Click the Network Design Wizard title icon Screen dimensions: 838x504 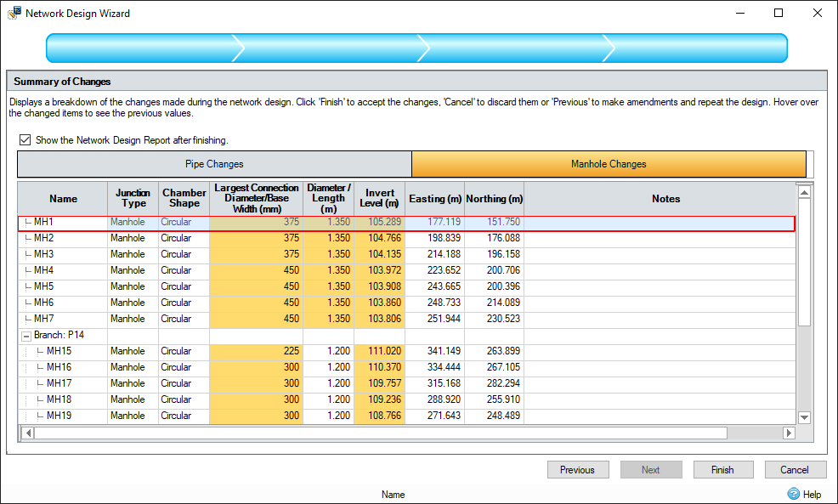14,13
